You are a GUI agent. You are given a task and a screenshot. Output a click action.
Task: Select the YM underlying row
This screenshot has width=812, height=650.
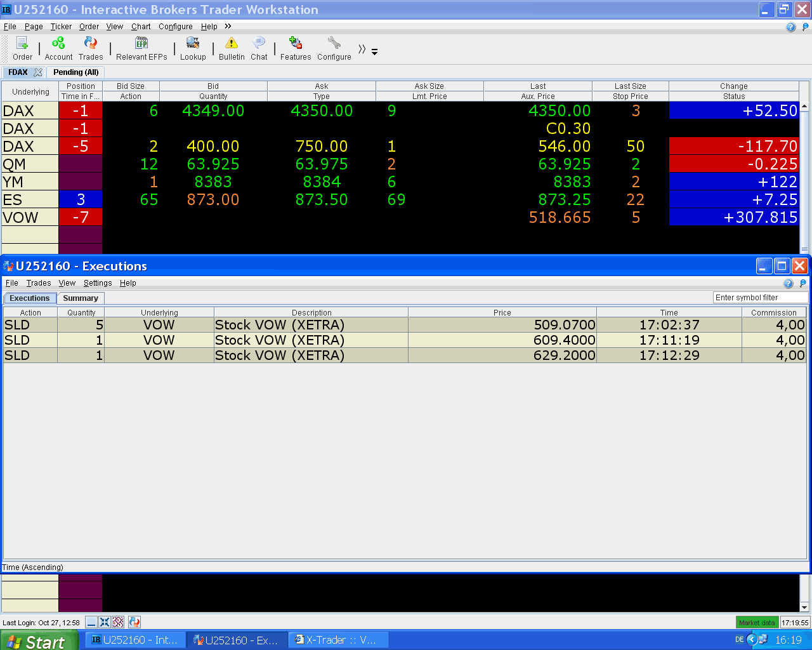pos(30,182)
